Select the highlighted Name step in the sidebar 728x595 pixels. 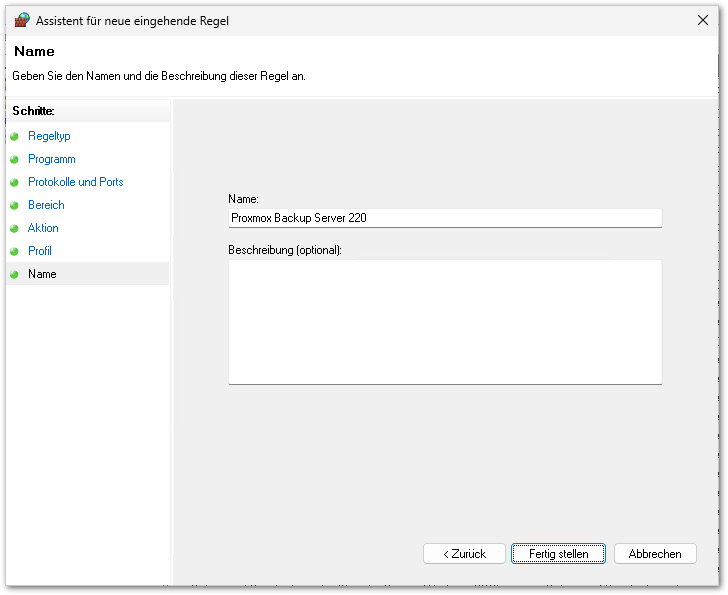pyautogui.click(x=43, y=274)
